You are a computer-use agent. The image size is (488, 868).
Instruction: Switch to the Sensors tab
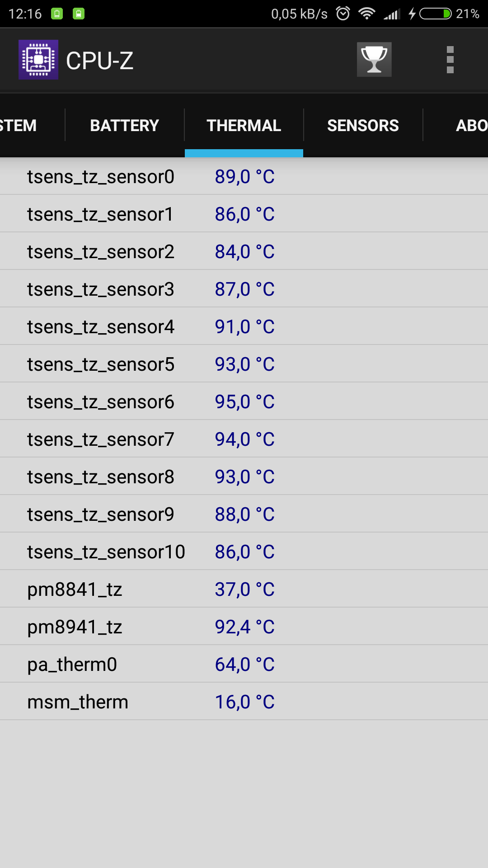point(363,125)
